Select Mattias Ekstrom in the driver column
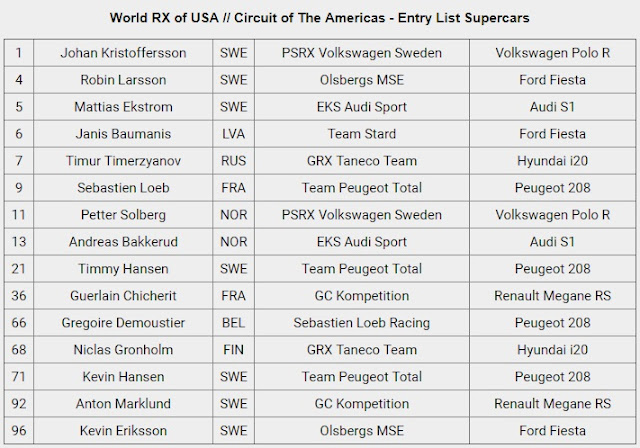This screenshot has height=448, width=640. [121, 105]
